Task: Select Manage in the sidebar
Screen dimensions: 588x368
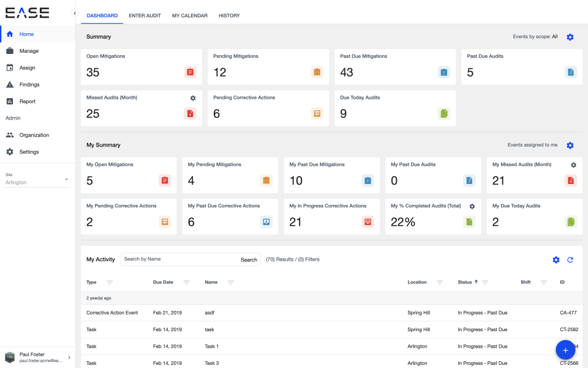Action: (28, 51)
